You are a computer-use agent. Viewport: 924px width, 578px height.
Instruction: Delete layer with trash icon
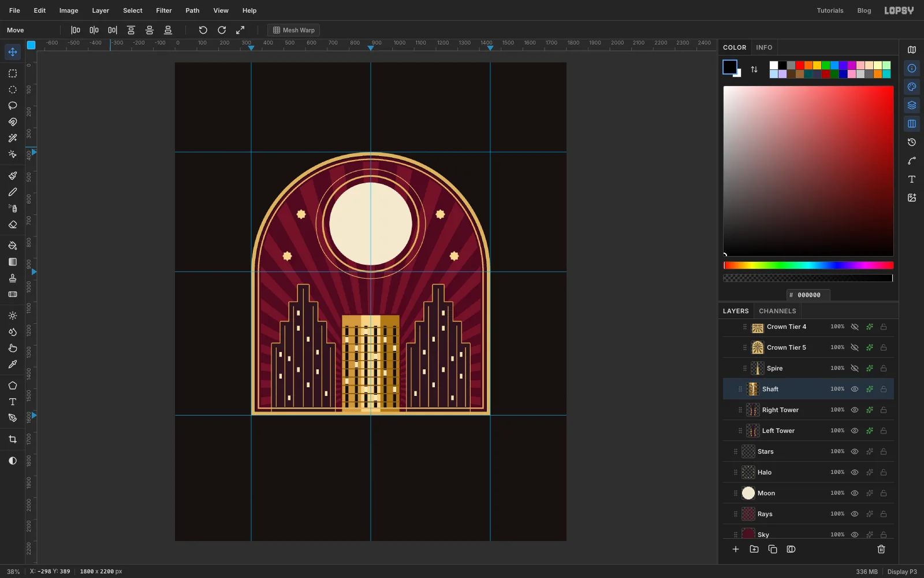[881, 549]
